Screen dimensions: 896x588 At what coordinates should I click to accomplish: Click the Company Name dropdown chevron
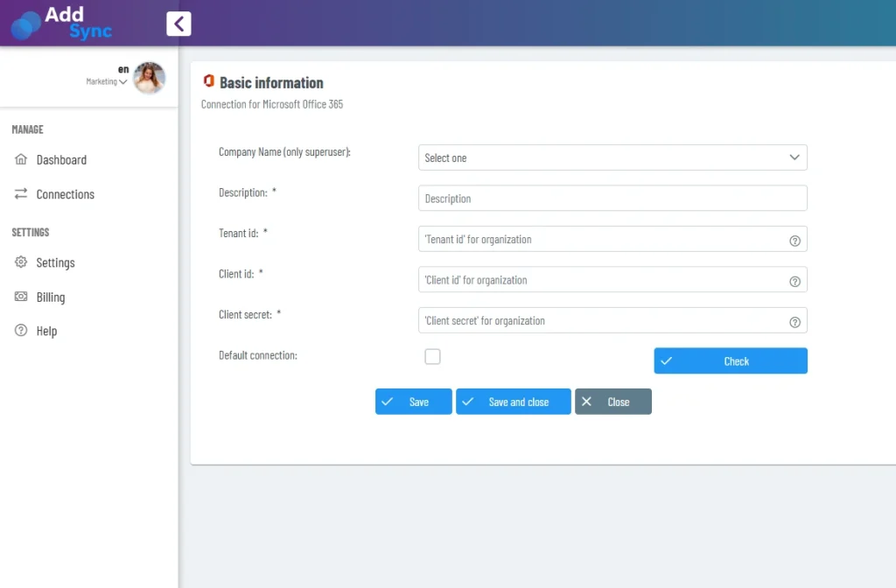coord(794,157)
